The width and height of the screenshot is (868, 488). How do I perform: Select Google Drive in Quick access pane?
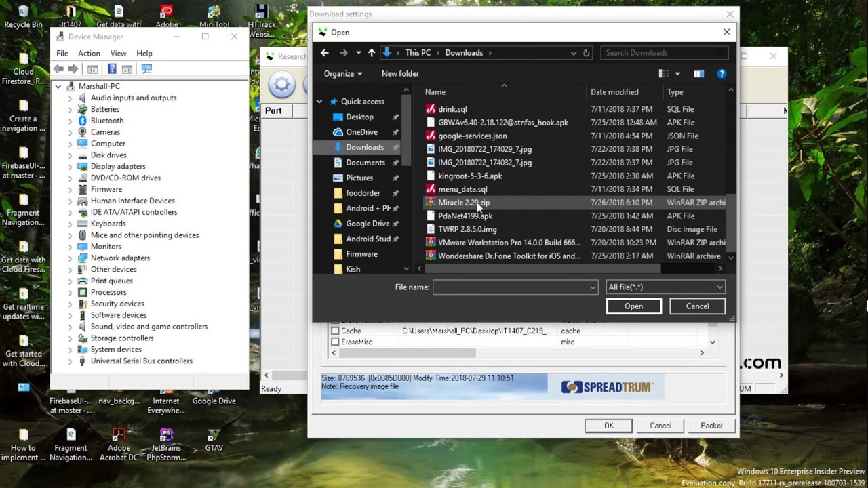(x=368, y=224)
